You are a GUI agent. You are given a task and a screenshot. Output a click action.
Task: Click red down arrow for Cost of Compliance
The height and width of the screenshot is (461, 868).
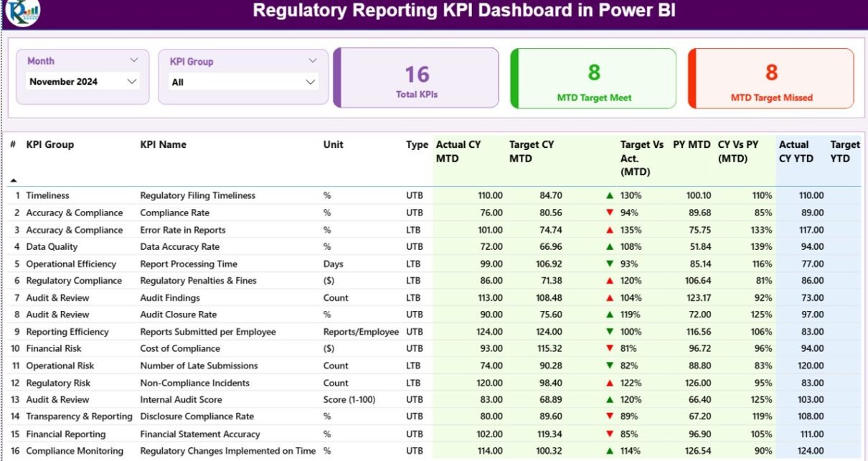(x=610, y=348)
